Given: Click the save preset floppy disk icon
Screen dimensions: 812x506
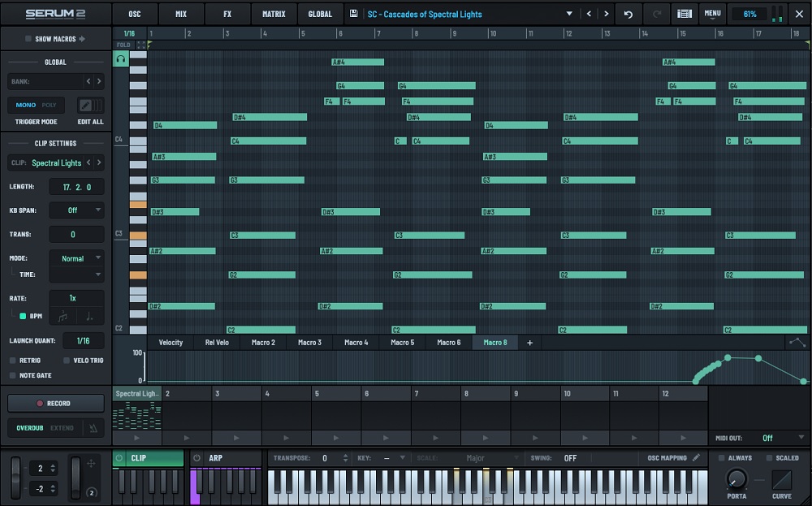Looking at the screenshot, I should (354, 14).
